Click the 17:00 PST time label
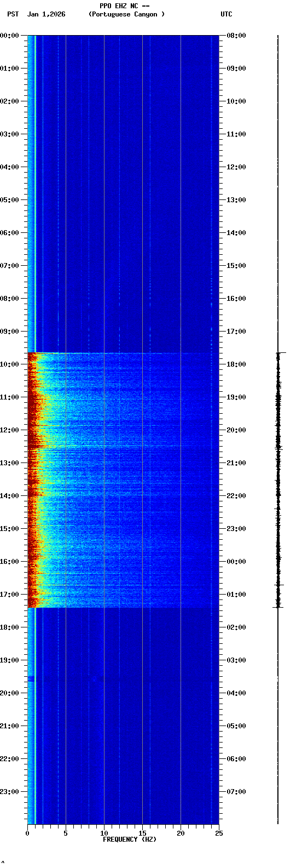The height and width of the screenshot is (868, 302). pyautogui.click(x=9, y=595)
